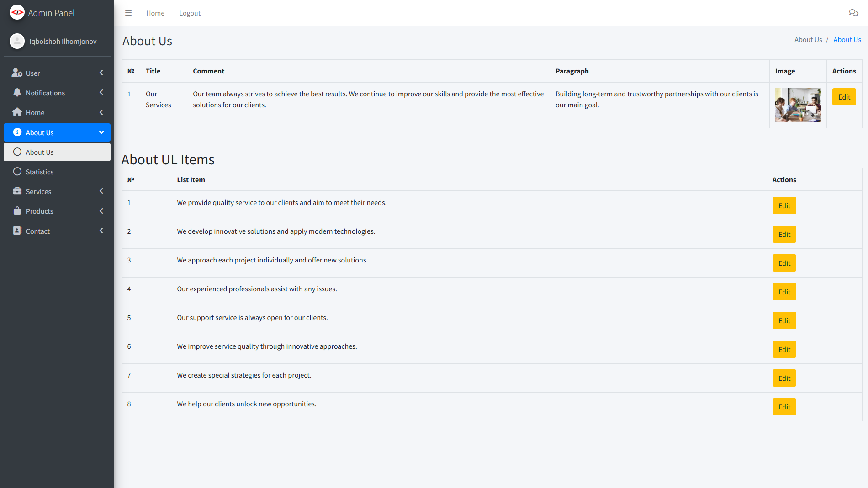
Task: Click the Home house icon
Action: [x=17, y=112]
